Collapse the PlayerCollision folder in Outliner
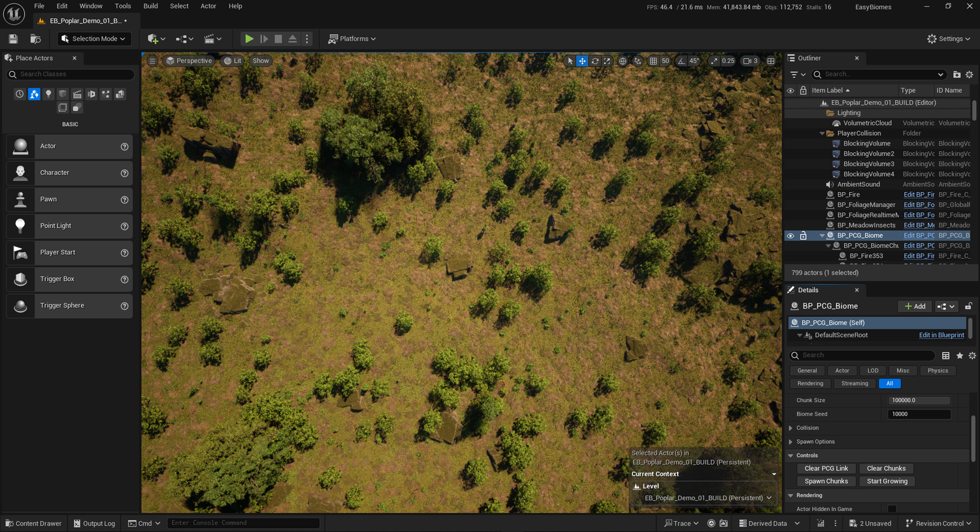 click(822, 133)
